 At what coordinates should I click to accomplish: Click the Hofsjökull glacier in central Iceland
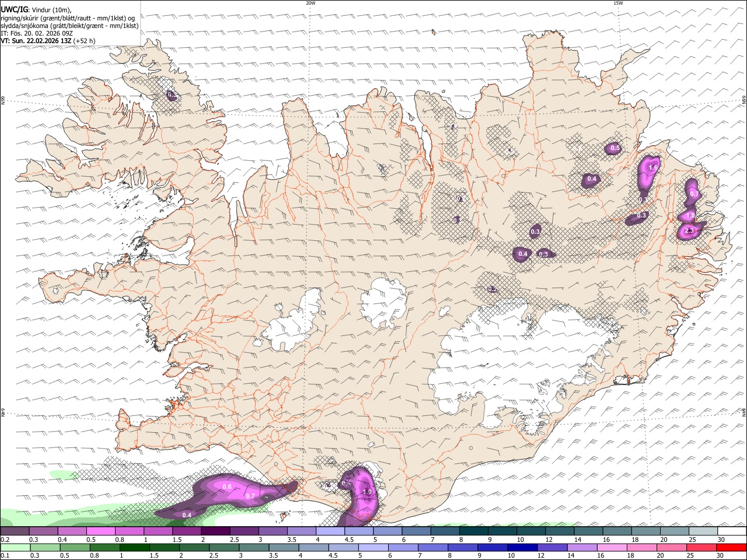tap(383, 302)
